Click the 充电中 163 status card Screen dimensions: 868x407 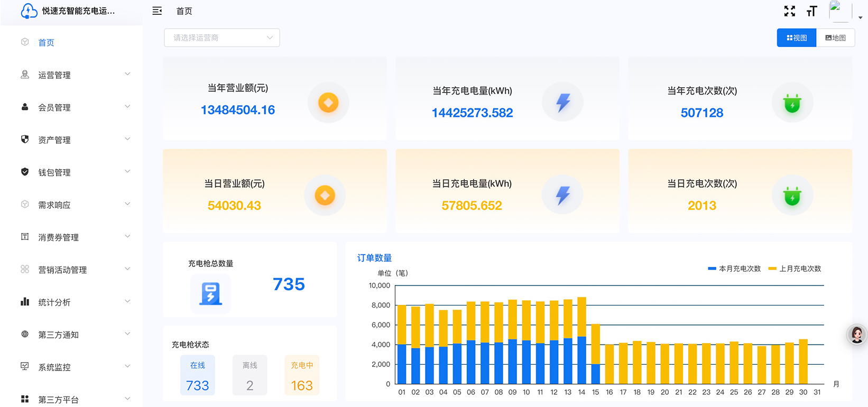pos(302,376)
